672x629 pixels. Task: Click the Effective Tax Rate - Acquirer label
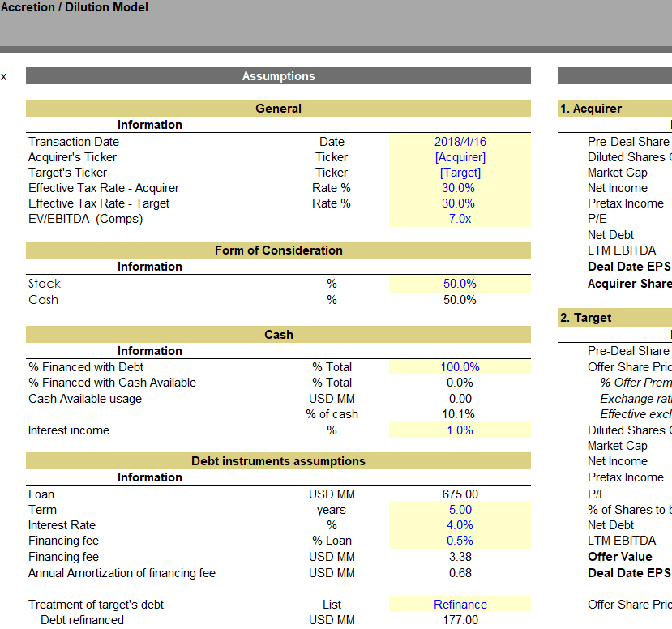tap(104, 188)
